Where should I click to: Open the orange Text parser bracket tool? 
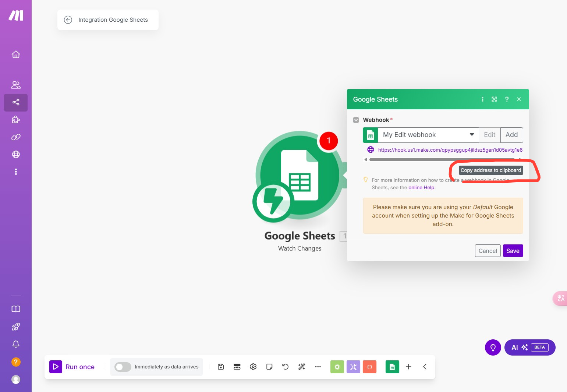pyautogui.click(x=369, y=367)
